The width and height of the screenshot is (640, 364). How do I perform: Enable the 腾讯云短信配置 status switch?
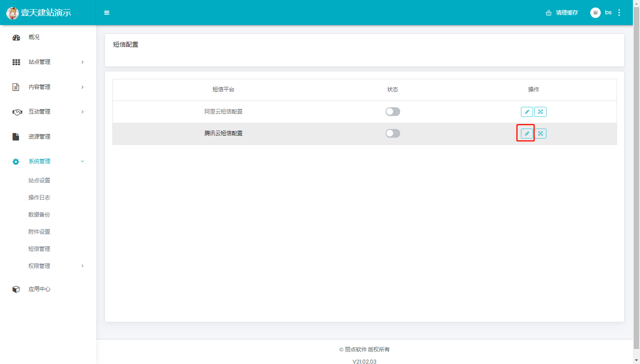[x=393, y=133]
